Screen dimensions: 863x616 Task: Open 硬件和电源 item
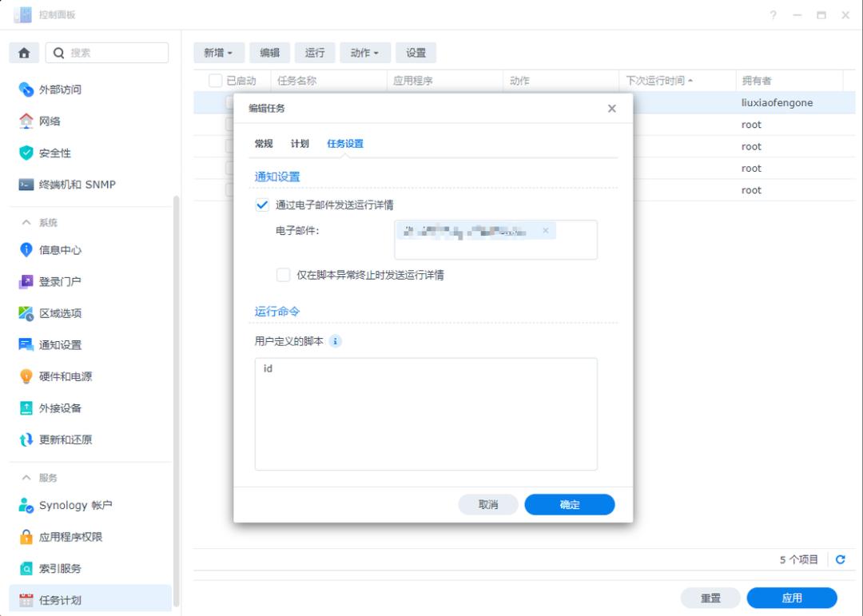tap(91, 376)
